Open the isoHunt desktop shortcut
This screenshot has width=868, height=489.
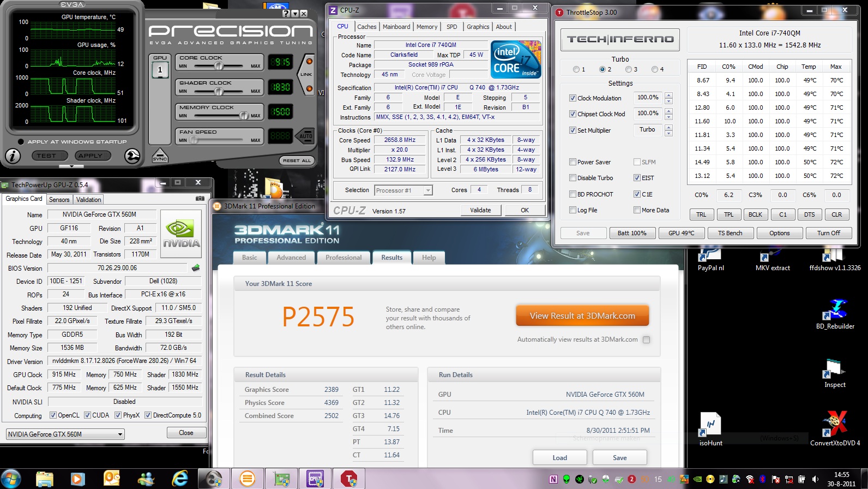pos(710,430)
